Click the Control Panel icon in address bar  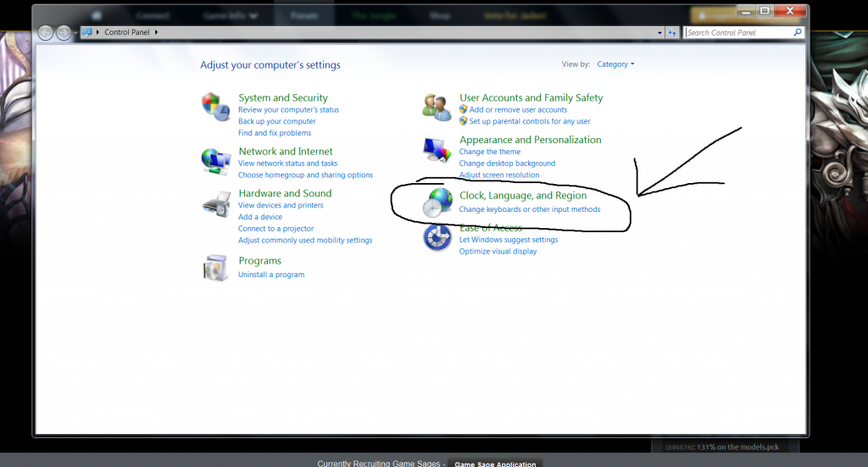(87, 32)
